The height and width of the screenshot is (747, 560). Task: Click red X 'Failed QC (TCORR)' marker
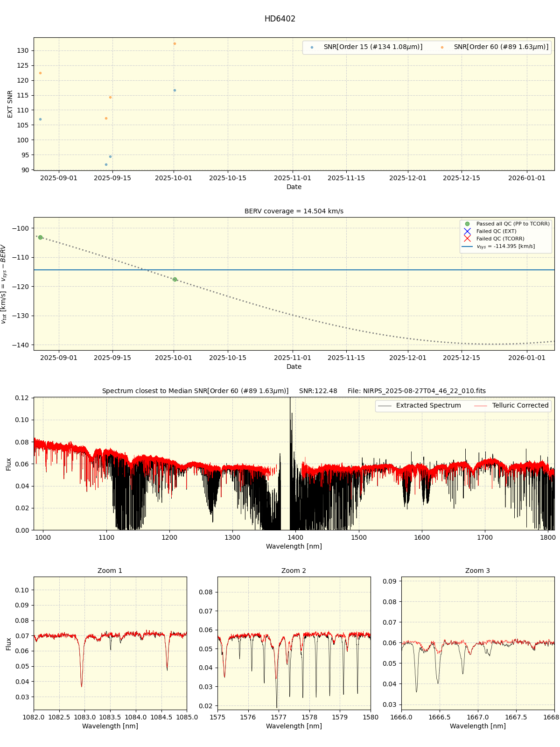coord(467,239)
